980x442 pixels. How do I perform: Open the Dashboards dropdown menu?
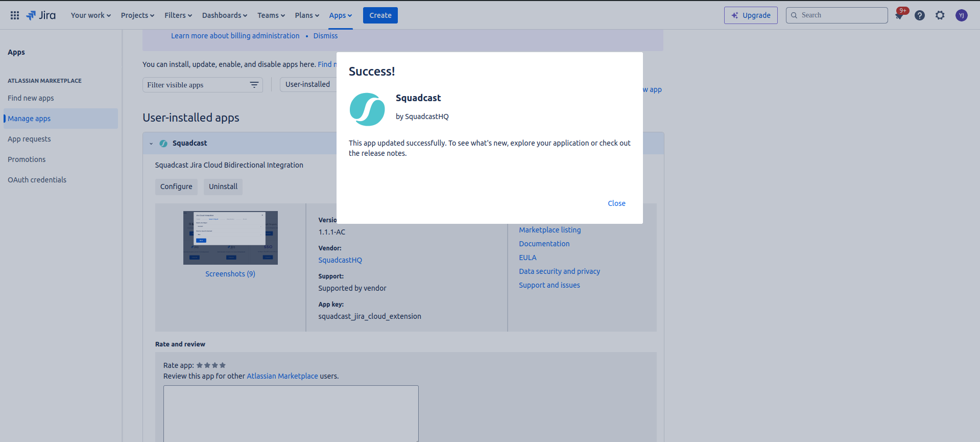pos(224,15)
